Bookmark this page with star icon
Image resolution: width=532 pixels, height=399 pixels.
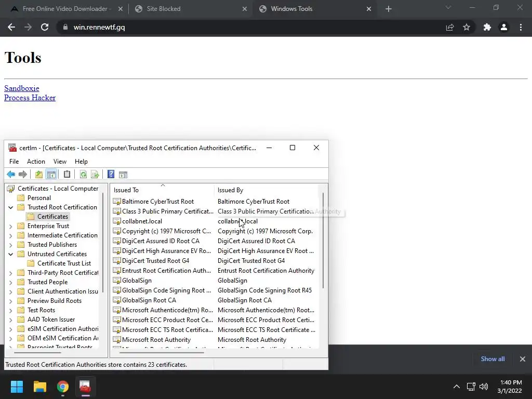[x=467, y=27]
